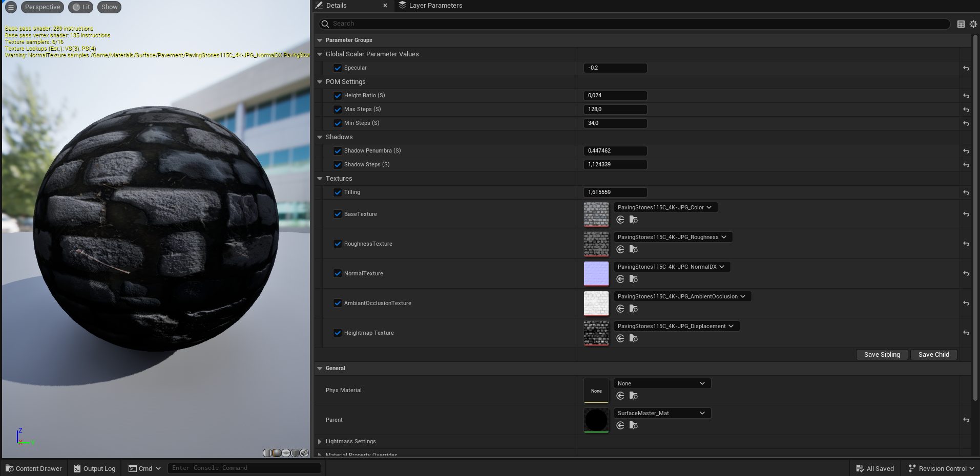Open Details panel settings gear
980x476 pixels.
(x=973, y=24)
